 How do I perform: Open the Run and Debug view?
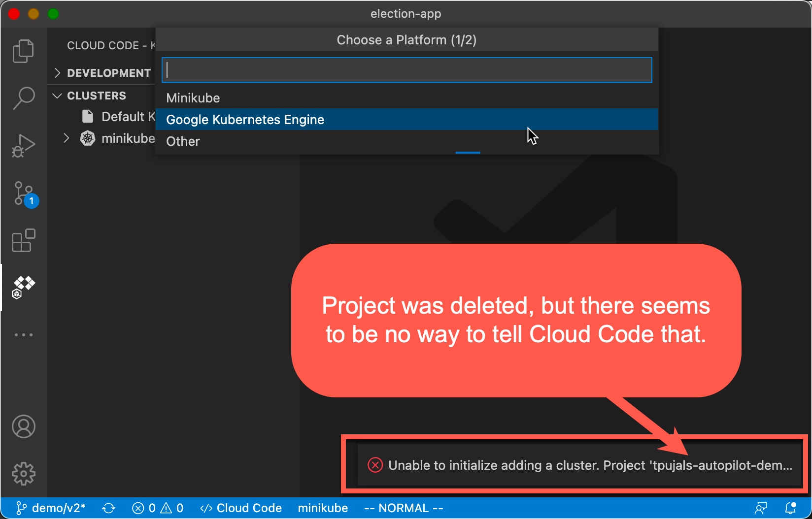tap(23, 145)
